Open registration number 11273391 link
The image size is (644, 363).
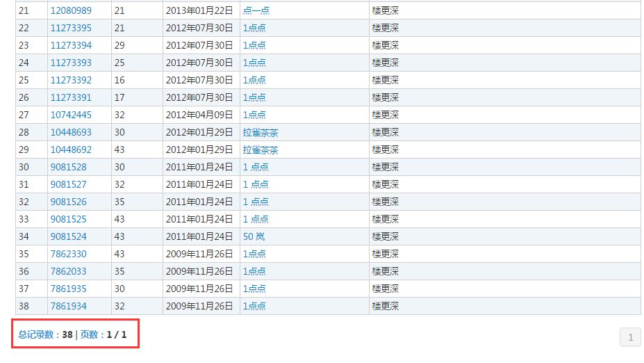tap(71, 97)
